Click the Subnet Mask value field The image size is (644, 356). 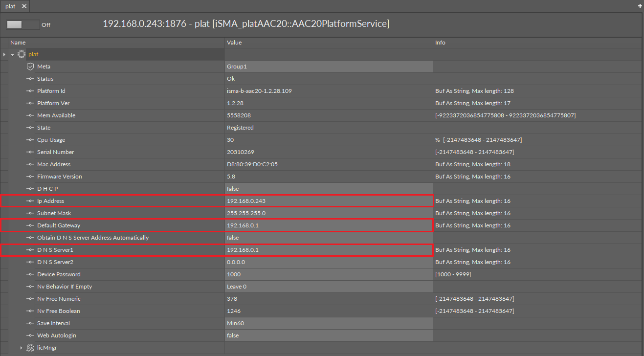coord(328,213)
